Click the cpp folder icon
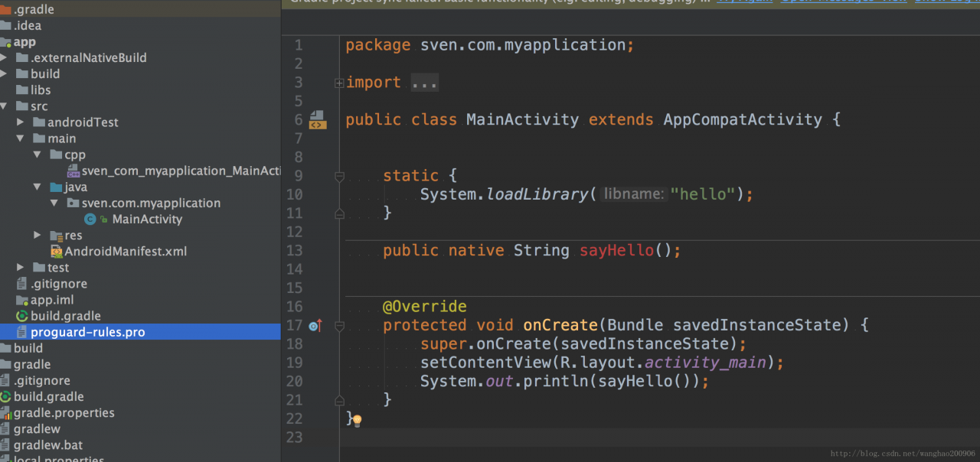This screenshot has height=462, width=980. (57, 155)
